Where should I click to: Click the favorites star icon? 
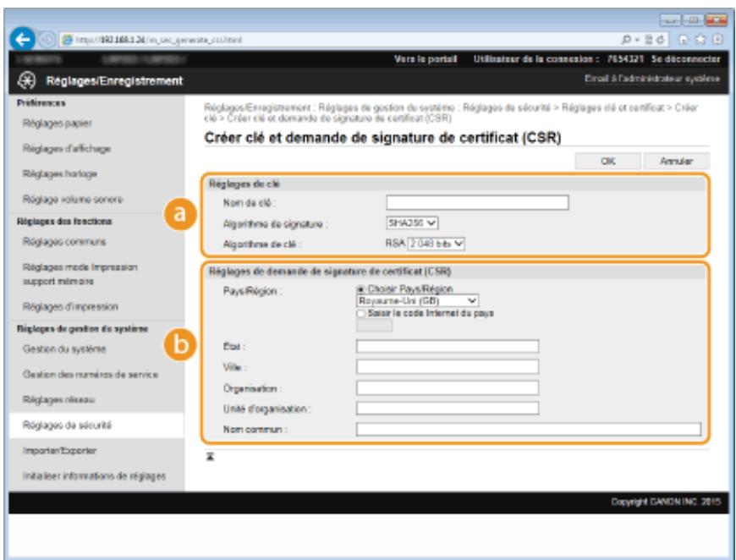700,40
